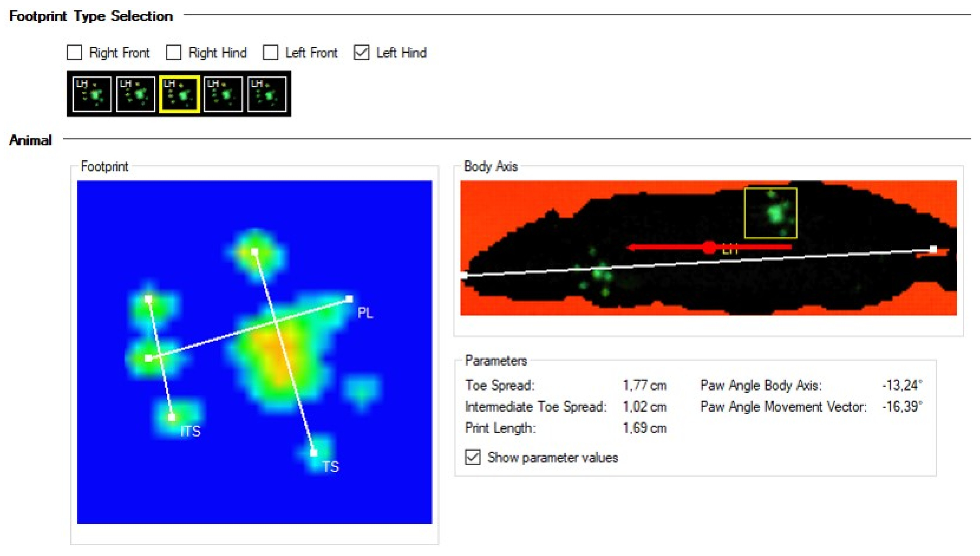
Task: Pick the fifth LH footprint thumbnail
Action: [x=267, y=94]
